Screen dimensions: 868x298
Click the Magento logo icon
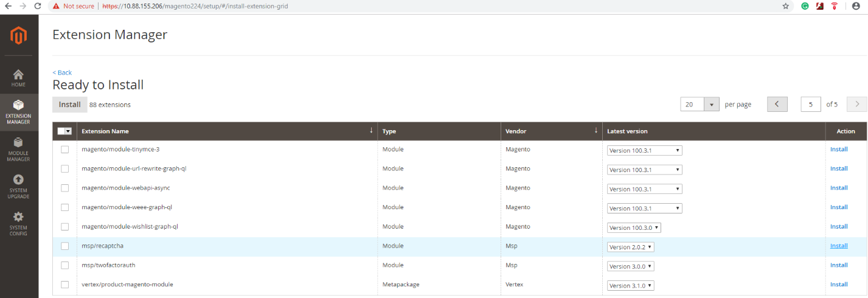(x=19, y=35)
